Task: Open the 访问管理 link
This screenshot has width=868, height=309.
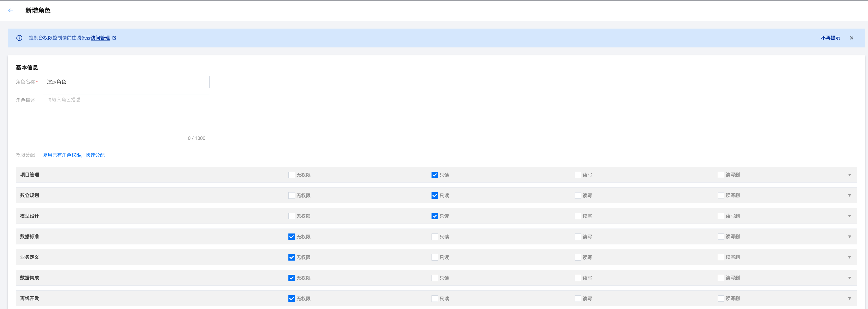Action: [100, 38]
